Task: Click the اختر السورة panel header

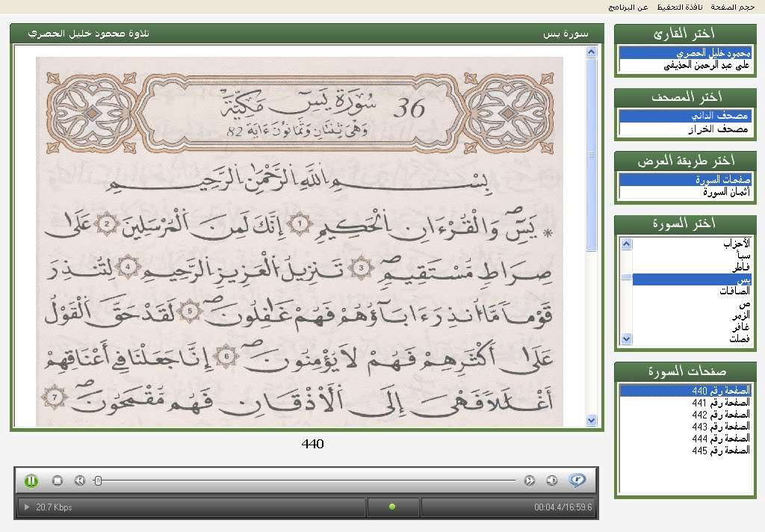Action: coord(685,224)
